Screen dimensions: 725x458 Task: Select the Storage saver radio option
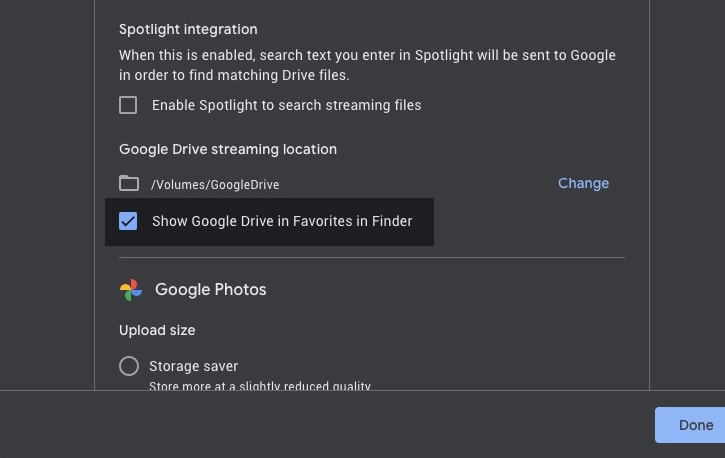coord(129,366)
